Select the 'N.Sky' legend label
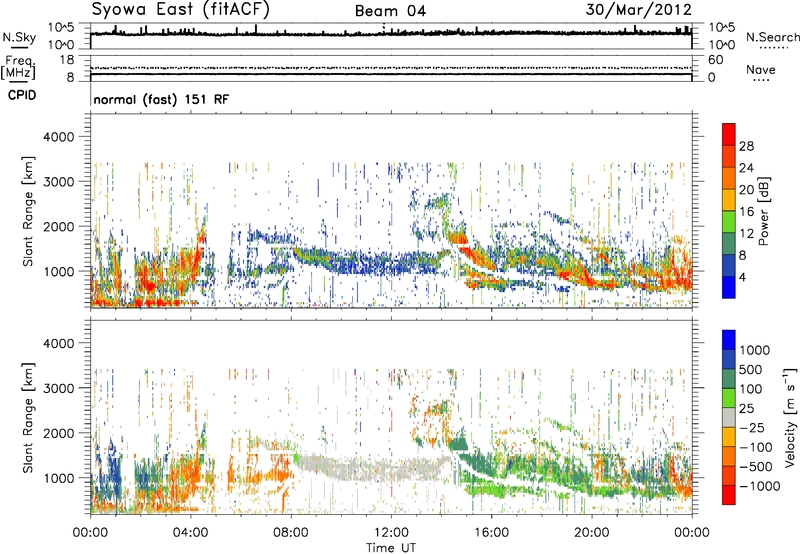This screenshot has height=554, width=800. coord(19,37)
